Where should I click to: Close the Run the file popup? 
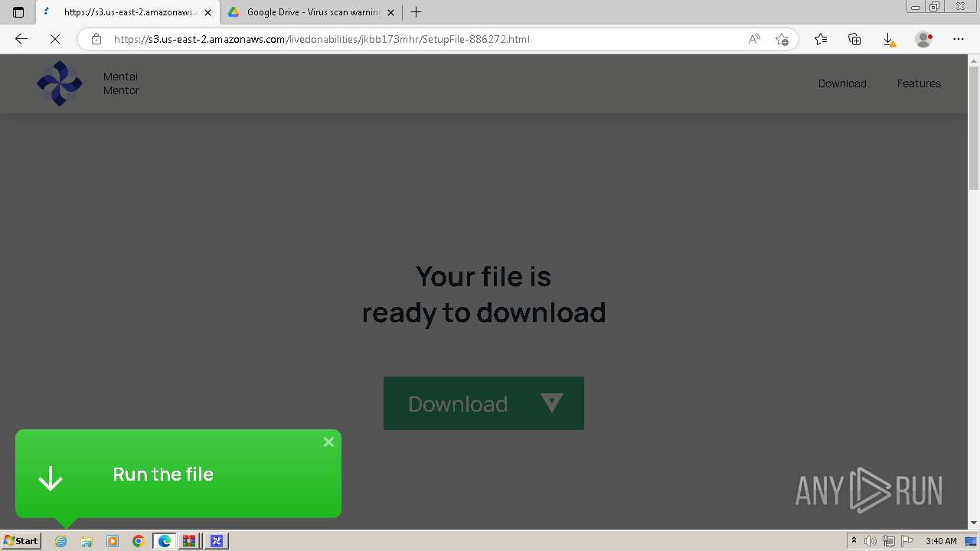coord(328,442)
